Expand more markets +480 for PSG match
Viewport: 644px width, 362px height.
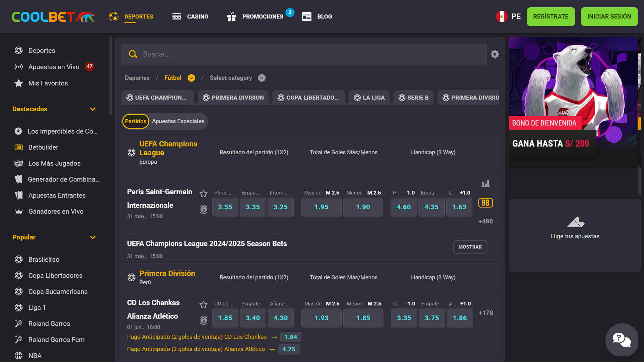point(485,221)
